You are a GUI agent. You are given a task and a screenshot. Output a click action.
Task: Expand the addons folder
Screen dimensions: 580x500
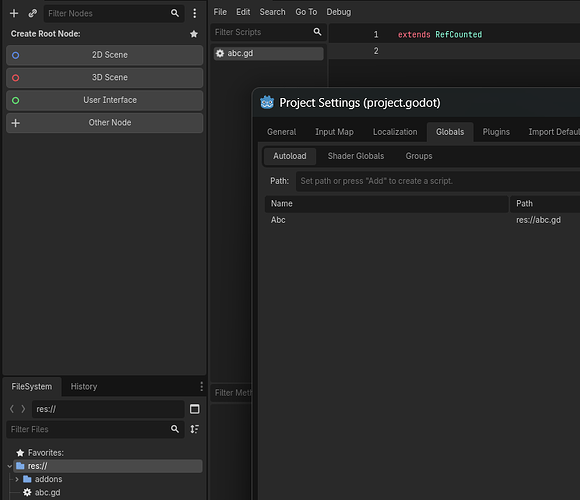[17, 479]
